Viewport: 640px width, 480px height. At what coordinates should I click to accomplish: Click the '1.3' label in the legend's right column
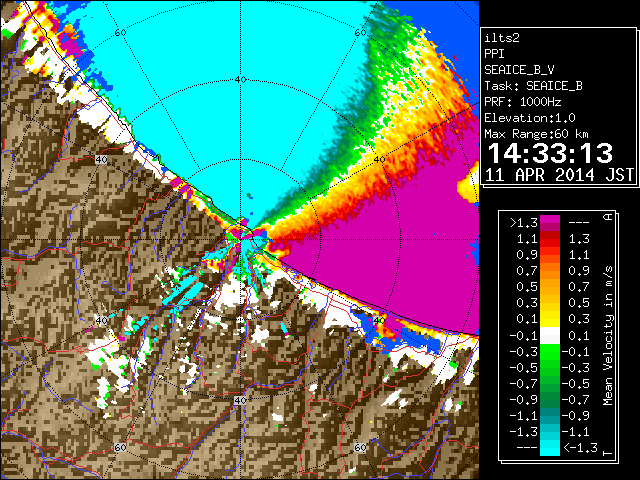pos(579,239)
